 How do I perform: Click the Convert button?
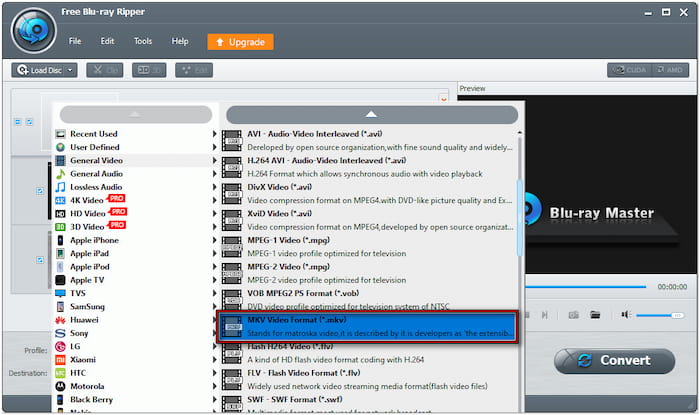coord(614,361)
